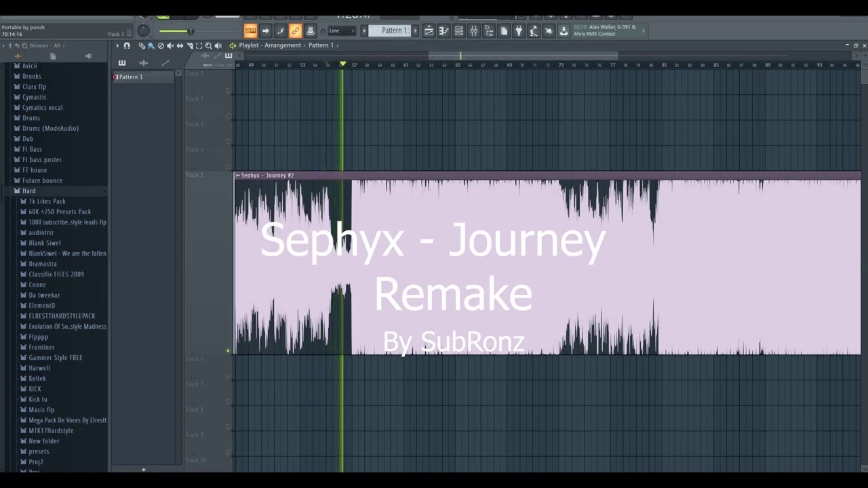Open playlist options menu arrow

click(x=117, y=45)
